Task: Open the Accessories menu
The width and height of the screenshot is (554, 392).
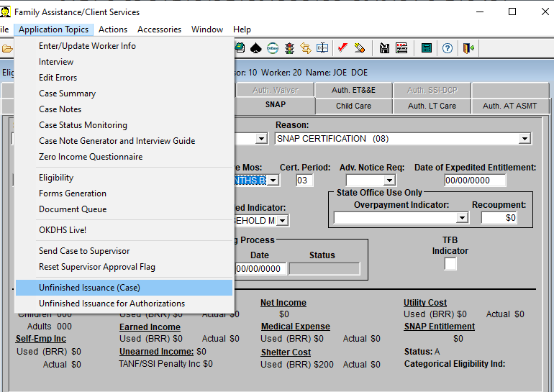Action: [159, 29]
